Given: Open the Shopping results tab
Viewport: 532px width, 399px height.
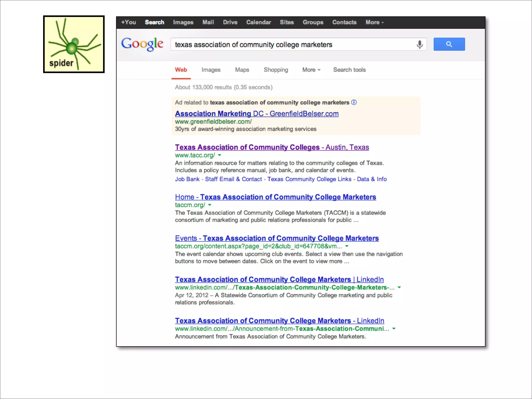Looking at the screenshot, I should 276,70.
